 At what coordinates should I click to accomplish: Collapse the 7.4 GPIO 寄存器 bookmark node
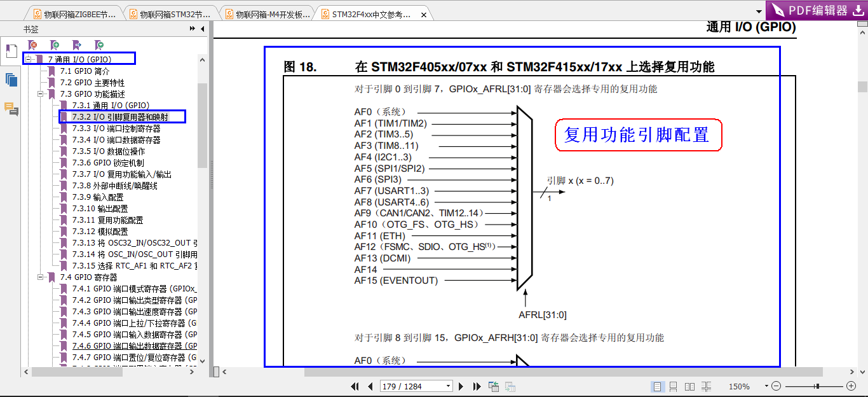[41, 277]
